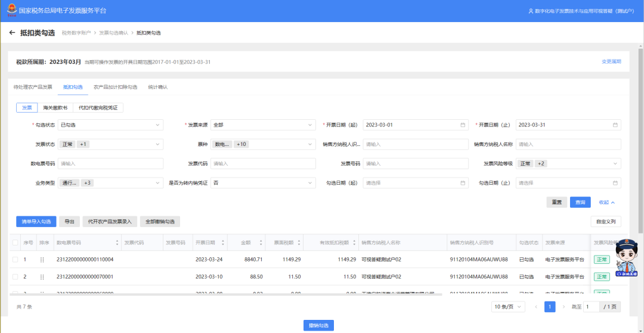Focus 销售方纳税人名称 input field
644x333 pixels.
click(568, 144)
